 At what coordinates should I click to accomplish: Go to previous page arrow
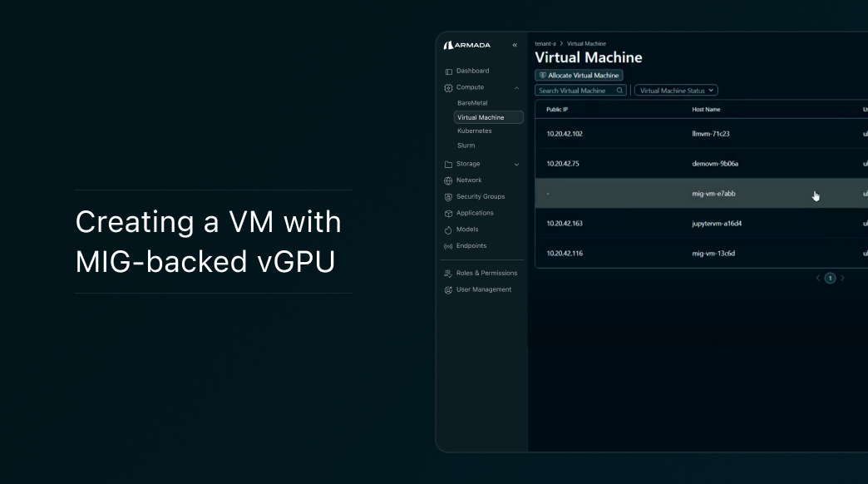coord(817,278)
